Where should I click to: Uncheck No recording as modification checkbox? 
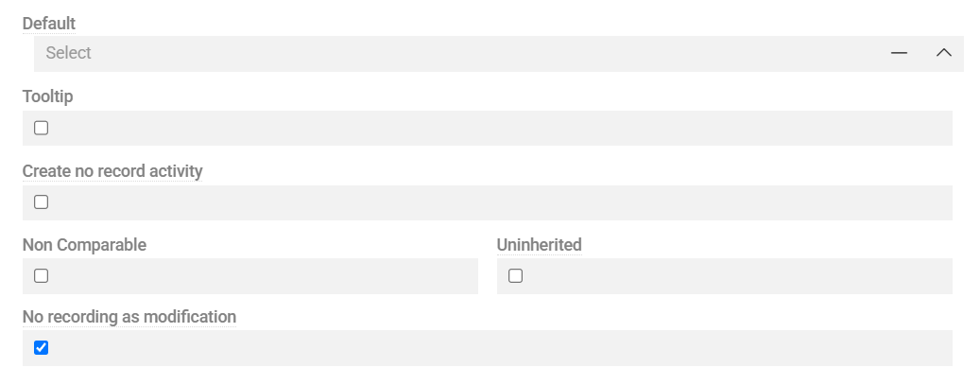point(41,348)
